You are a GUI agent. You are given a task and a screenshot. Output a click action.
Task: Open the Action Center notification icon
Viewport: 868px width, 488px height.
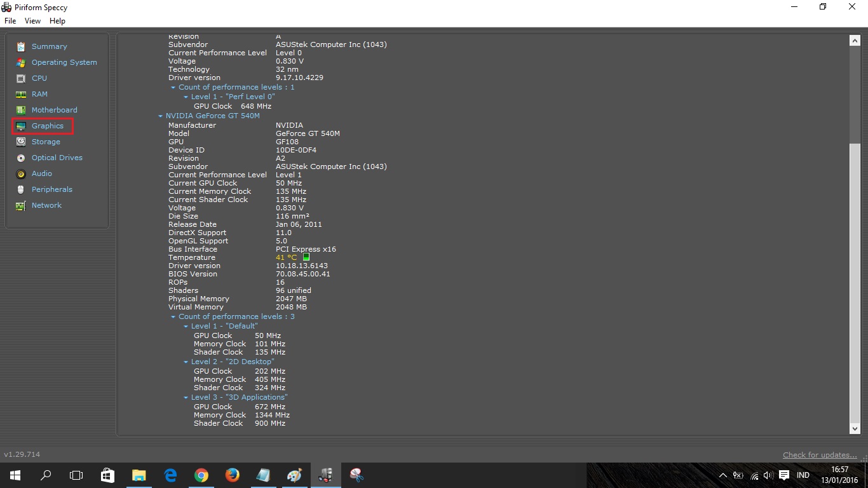pyautogui.click(x=784, y=475)
